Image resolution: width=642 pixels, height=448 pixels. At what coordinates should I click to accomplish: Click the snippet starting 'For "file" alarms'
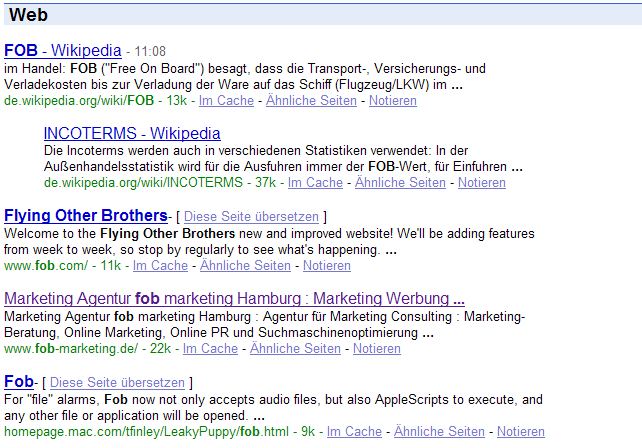click(x=274, y=407)
